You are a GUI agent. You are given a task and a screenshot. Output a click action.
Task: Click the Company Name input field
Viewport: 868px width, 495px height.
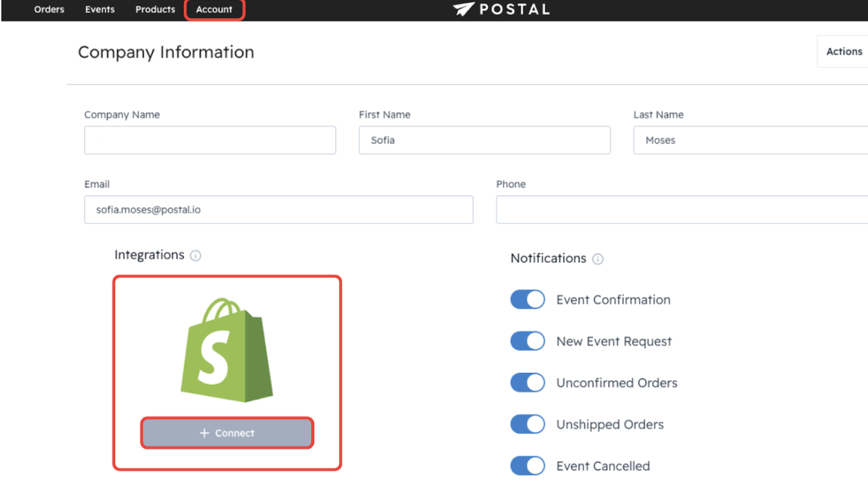[210, 141]
